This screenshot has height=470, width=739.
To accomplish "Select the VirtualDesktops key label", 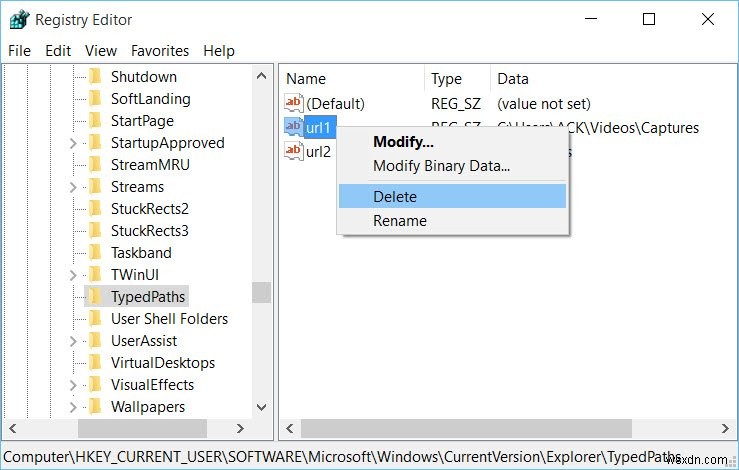I will coord(163,363).
